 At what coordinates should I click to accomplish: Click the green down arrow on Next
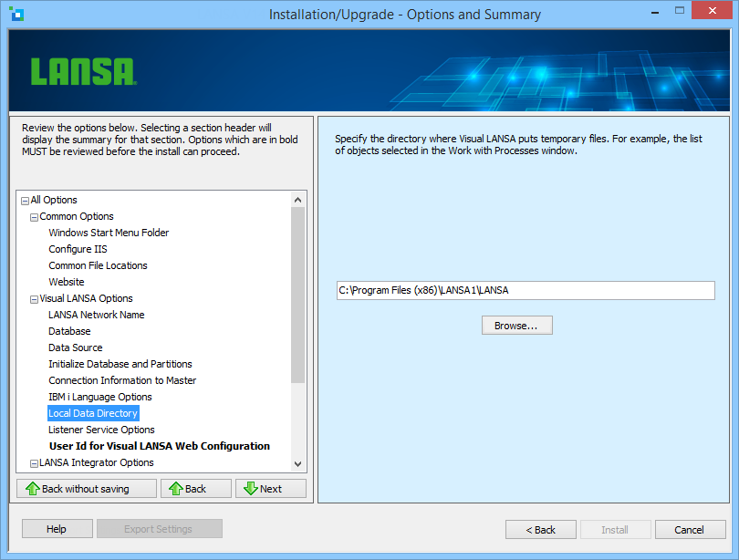(x=251, y=489)
